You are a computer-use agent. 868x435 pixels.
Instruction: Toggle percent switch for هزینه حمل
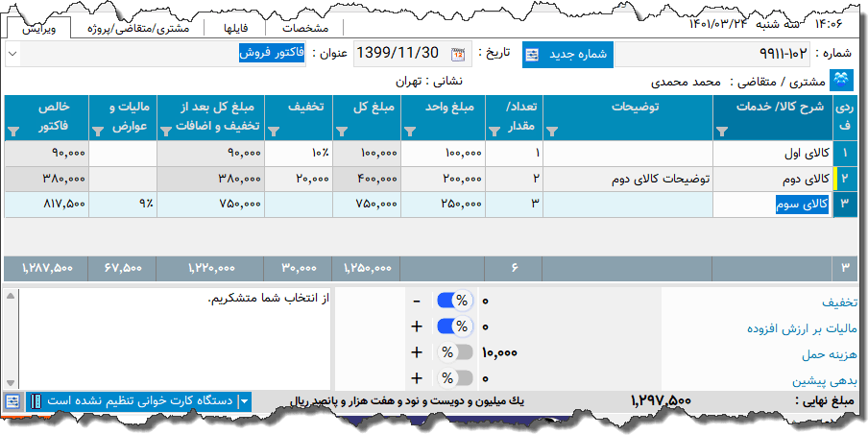click(455, 352)
